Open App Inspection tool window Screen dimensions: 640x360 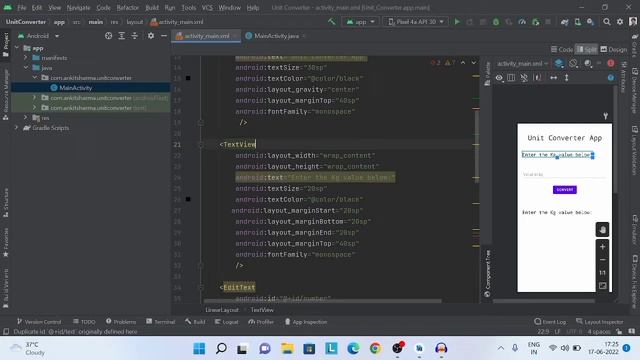pyautogui.click(x=306, y=322)
